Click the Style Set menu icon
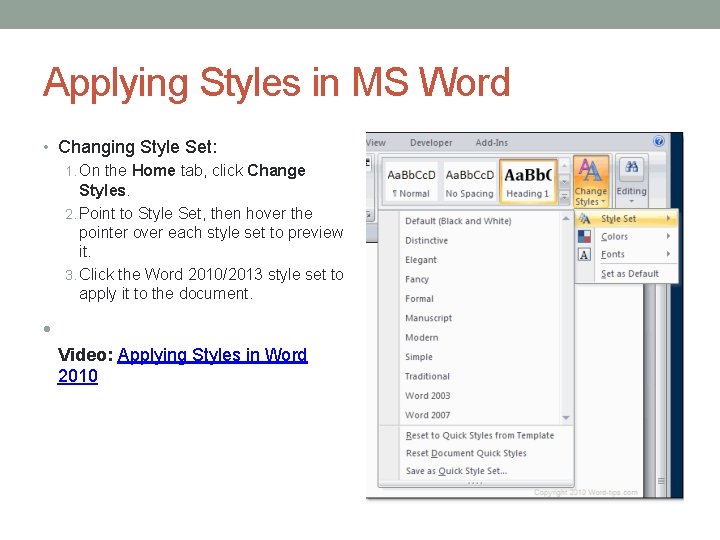The image size is (720, 540). pyautogui.click(x=584, y=219)
